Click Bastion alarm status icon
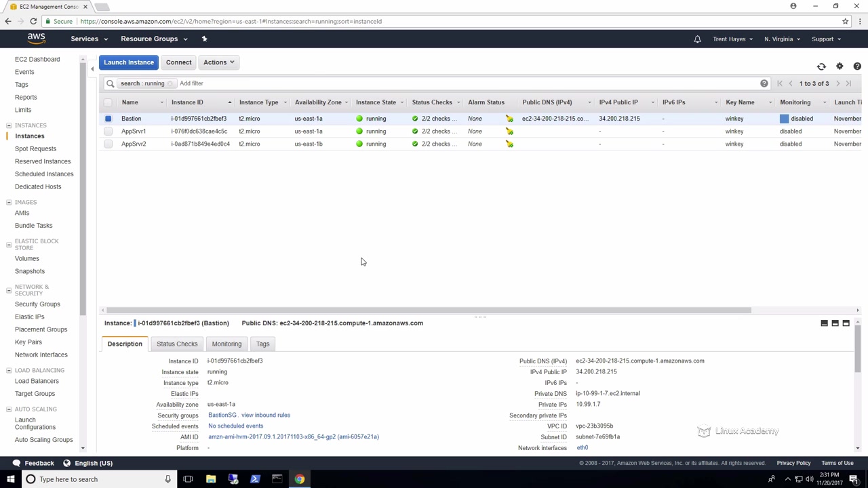Image resolution: width=868 pixels, height=488 pixels. point(509,119)
